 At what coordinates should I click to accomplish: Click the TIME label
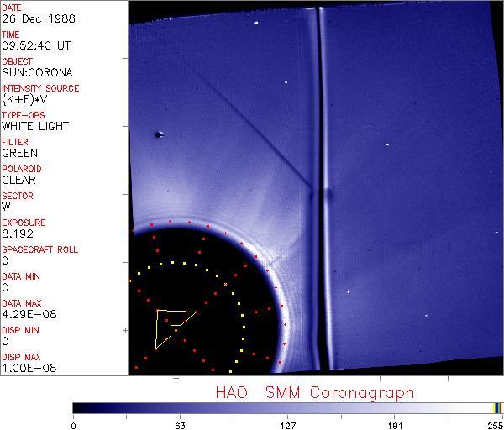point(11,34)
